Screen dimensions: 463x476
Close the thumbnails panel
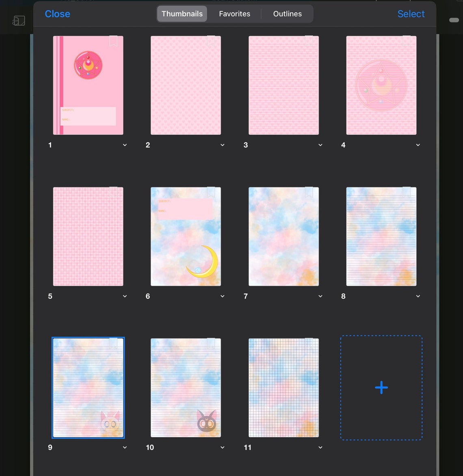(57, 14)
